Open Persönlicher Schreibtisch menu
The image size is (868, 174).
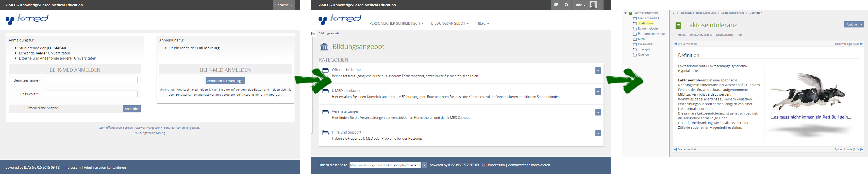pyautogui.click(x=396, y=23)
